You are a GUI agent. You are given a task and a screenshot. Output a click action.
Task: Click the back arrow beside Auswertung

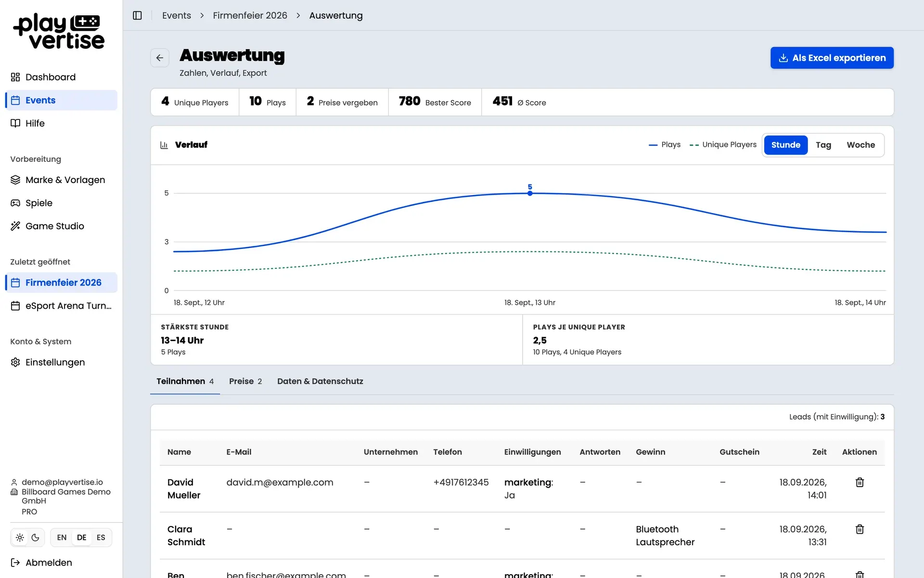point(160,58)
